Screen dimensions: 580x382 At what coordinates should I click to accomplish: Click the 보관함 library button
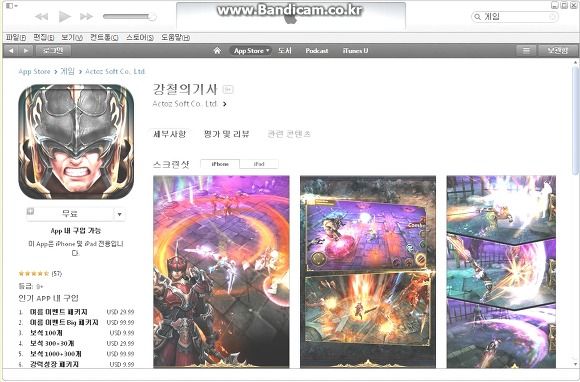(x=557, y=50)
